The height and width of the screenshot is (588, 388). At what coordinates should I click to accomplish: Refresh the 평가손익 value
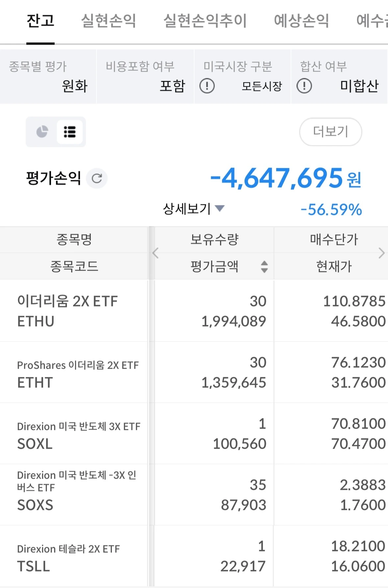click(97, 178)
